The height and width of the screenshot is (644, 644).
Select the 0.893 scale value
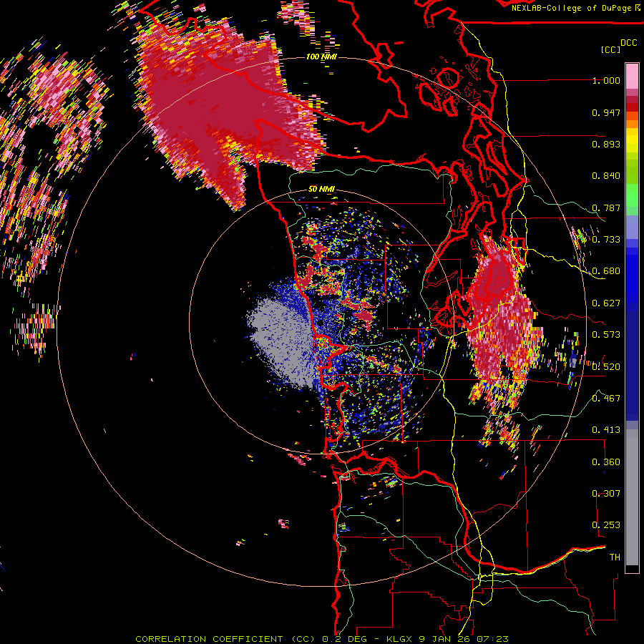coord(606,144)
